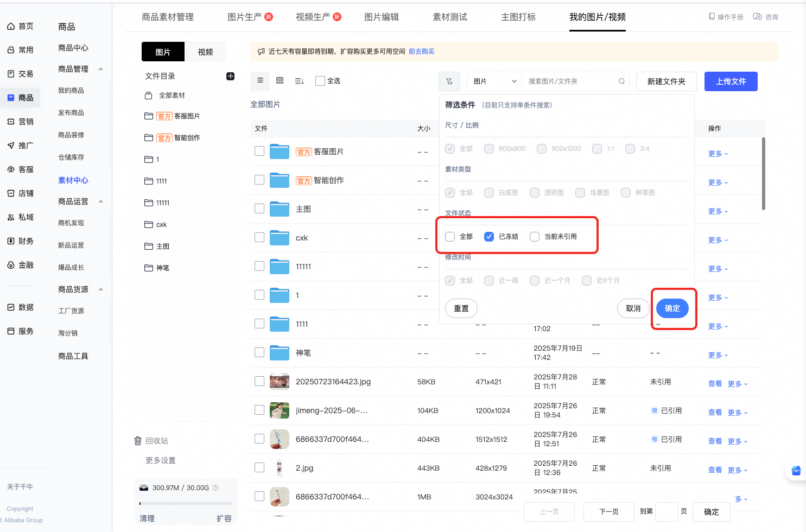Switch to grid view icon
Screen dimensions: 806x532
pyautogui.click(x=280, y=80)
